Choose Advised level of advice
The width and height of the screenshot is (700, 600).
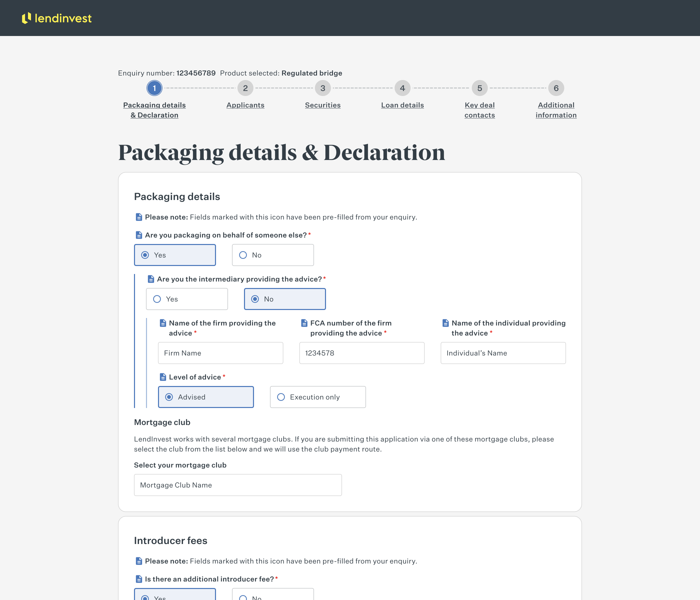coord(206,397)
